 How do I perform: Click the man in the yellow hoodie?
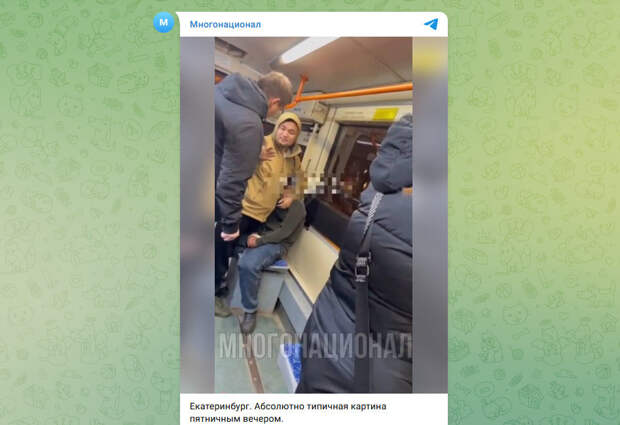click(x=273, y=170)
